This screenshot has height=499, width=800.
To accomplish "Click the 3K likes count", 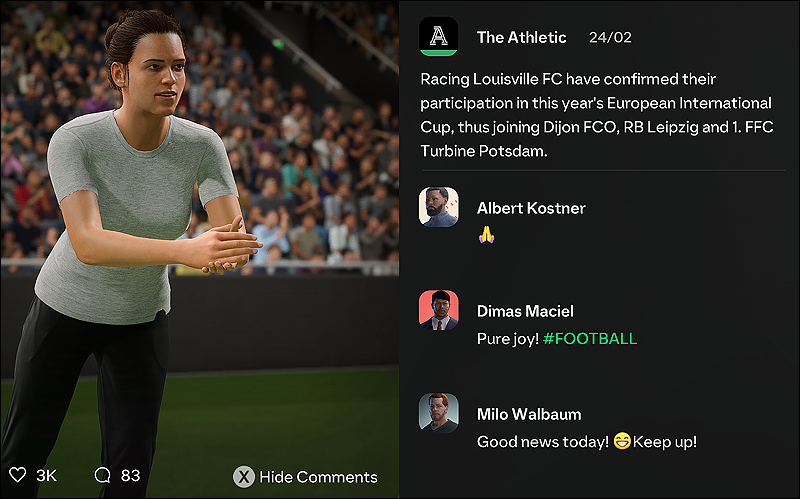I will click(46, 476).
